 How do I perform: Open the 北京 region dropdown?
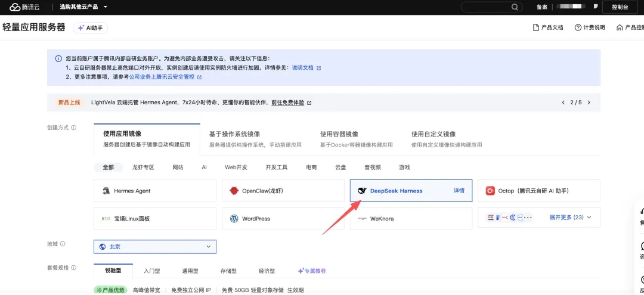(x=155, y=247)
